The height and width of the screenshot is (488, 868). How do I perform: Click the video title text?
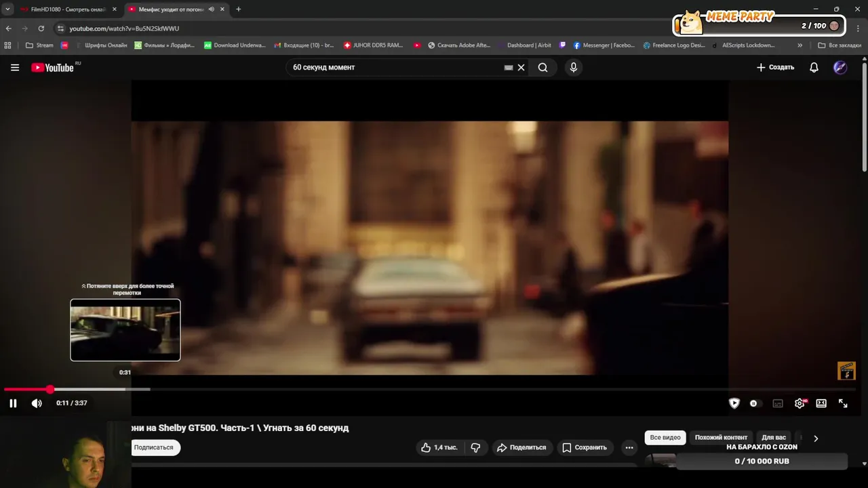[x=240, y=428]
